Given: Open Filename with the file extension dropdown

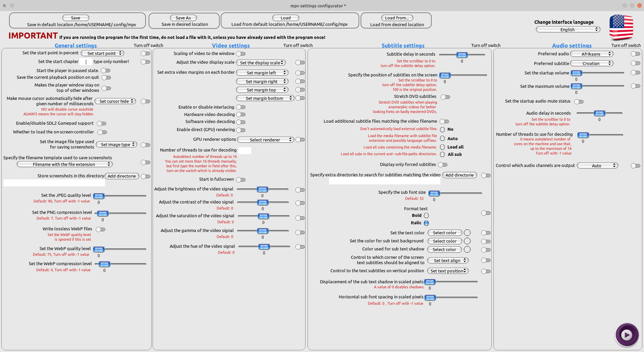Looking at the screenshot, I should pyautogui.click(x=65, y=164).
